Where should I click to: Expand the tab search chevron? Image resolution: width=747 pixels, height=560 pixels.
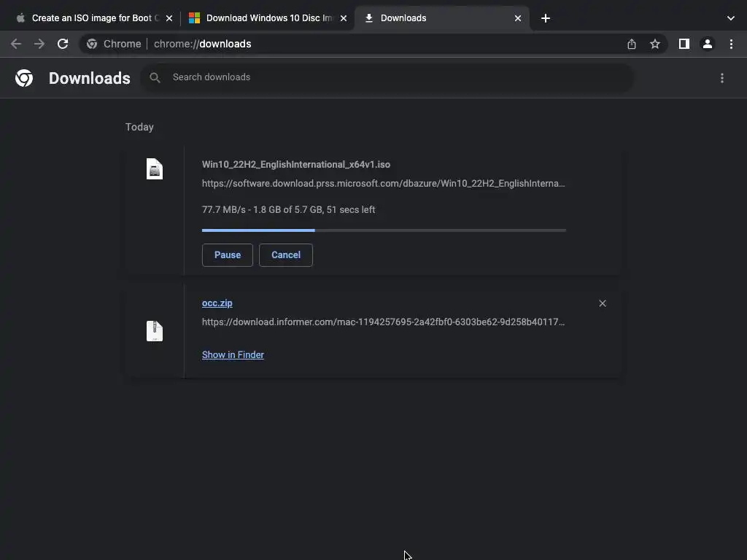(731, 18)
